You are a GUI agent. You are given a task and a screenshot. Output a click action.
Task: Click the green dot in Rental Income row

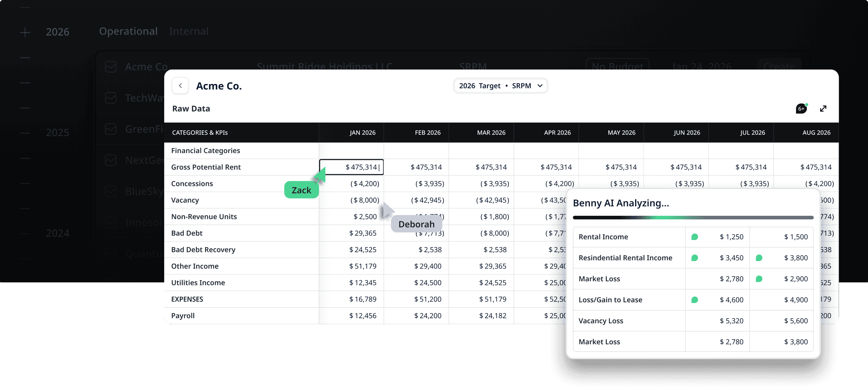[x=694, y=237]
